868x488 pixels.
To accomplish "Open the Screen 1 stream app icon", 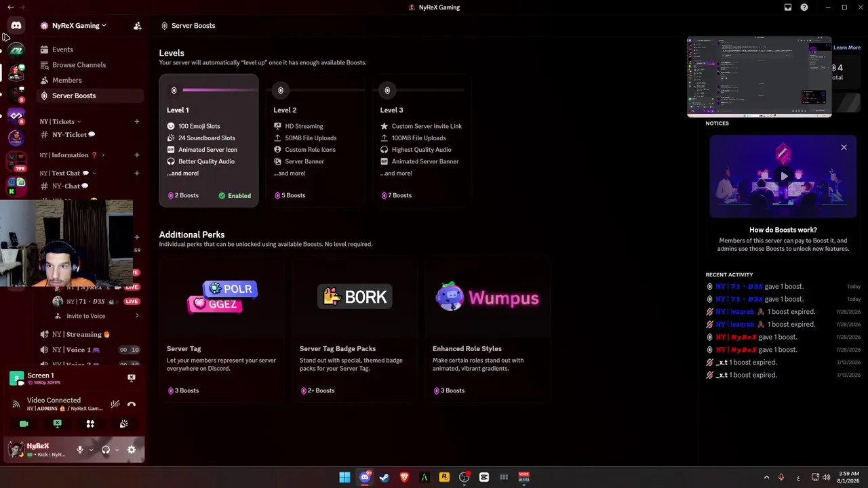I will point(16,378).
